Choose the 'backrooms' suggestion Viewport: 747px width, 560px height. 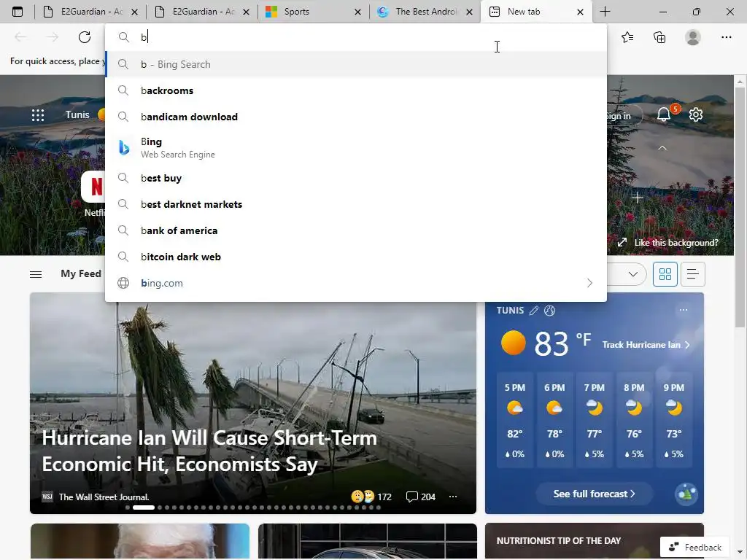tap(356, 90)
